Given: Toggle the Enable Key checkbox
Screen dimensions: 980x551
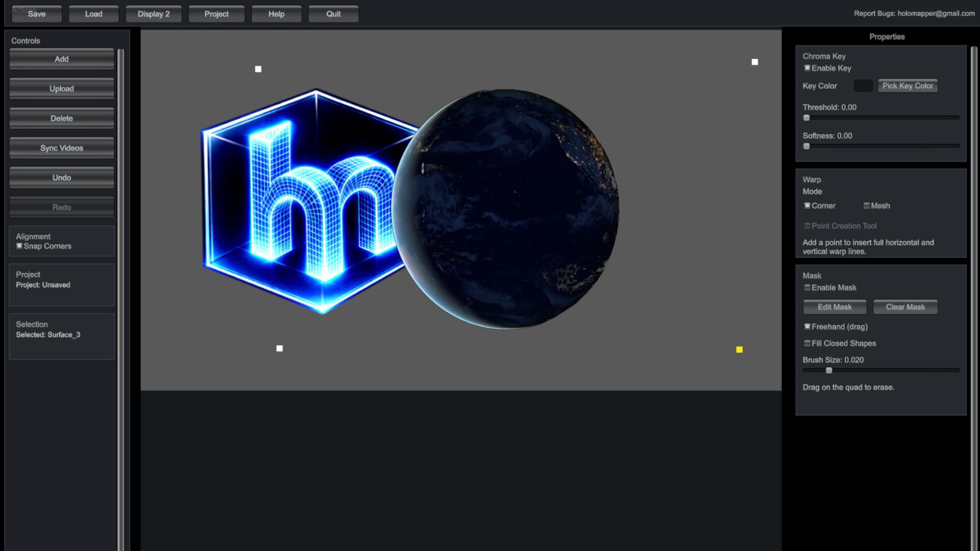Looking at the screenshot, I should (x=807, y=68).
